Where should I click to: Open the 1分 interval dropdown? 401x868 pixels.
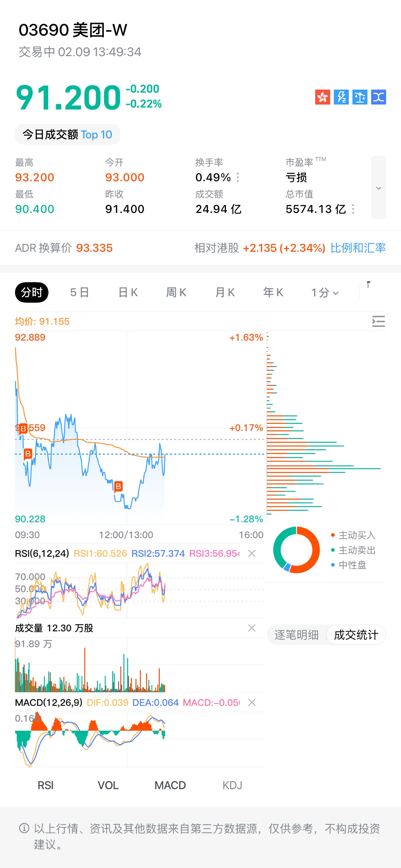tap(325, 293)
